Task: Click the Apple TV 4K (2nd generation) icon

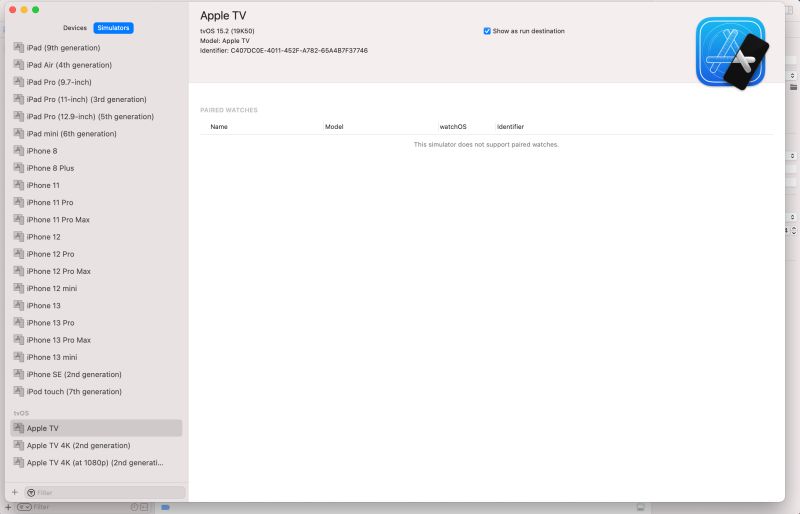Action: pyautogui.click(x=19, y=445)
